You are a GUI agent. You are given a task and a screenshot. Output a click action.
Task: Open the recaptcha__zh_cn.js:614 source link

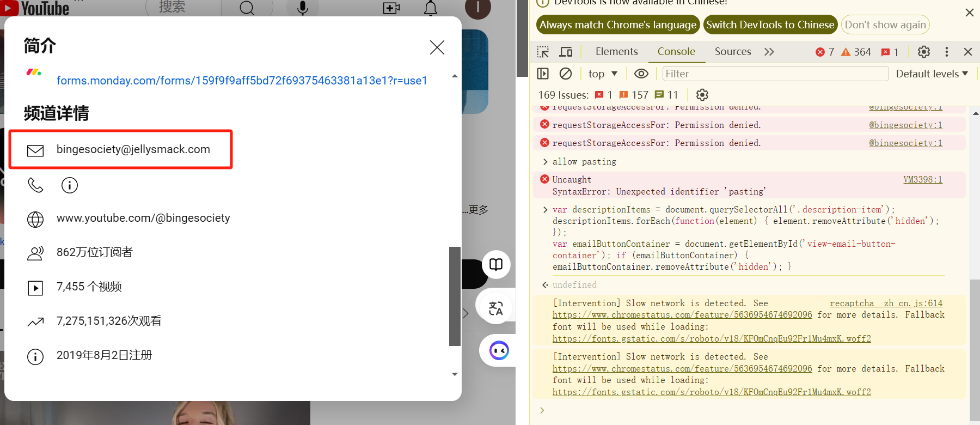click(x=886, y=303)
